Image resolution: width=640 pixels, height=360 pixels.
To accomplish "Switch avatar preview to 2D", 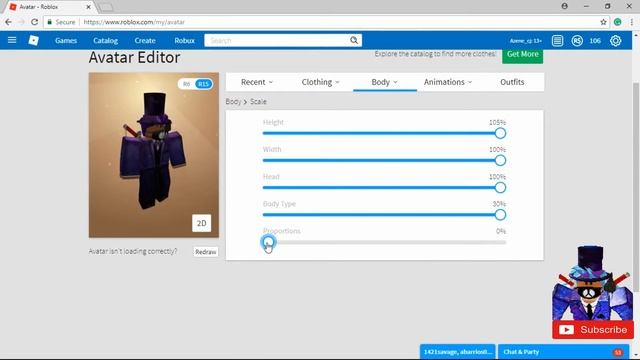I will coord(202,223).
